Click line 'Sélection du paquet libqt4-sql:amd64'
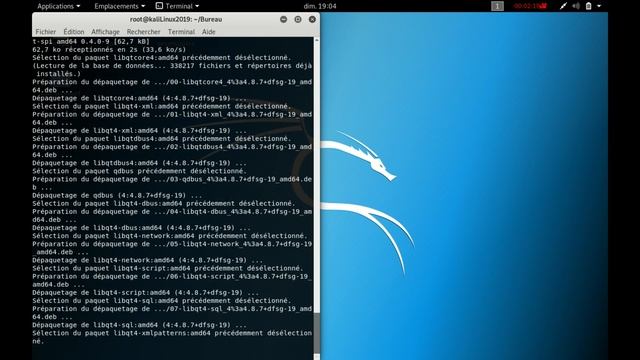 tap(162, 301)
